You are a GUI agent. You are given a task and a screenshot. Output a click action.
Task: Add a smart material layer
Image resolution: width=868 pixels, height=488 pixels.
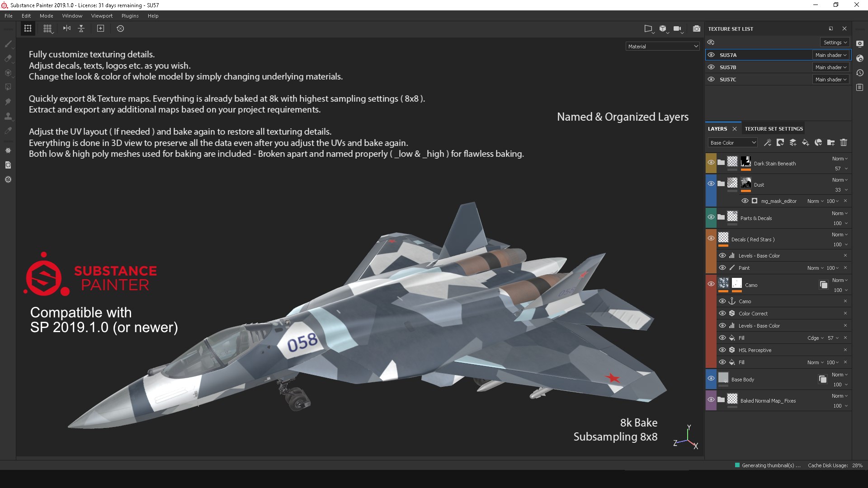point(818,143)
